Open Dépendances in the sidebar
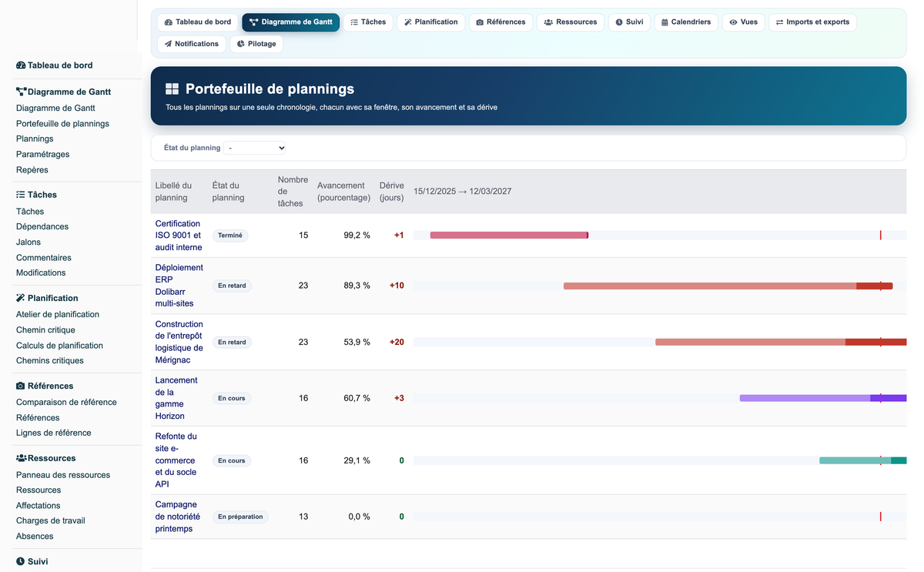 click(42, 227)
